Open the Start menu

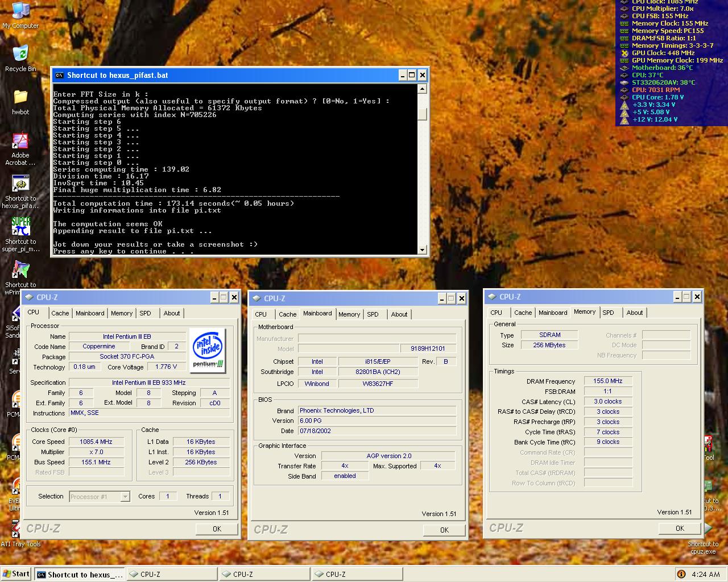(16, 574)
